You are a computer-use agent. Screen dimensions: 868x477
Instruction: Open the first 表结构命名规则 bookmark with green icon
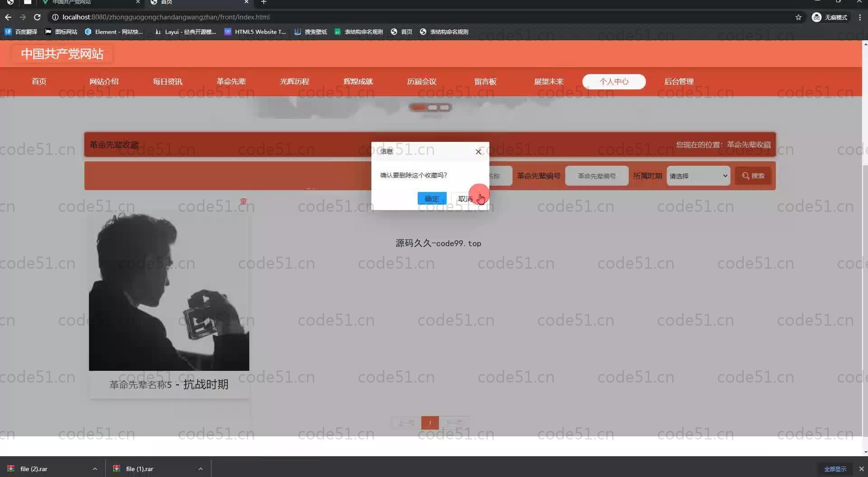coord(359,32)
